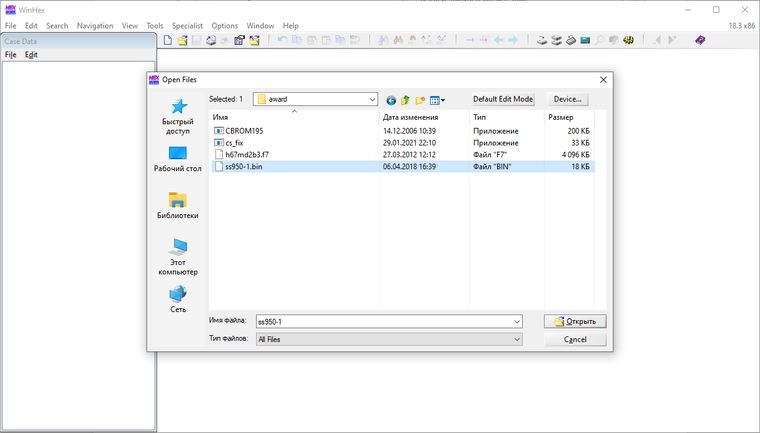Click the yellow-black Options toolbar icon
The width and height of the screenshot is (760, 433).
pyautogui.click(x=629, y=40)
